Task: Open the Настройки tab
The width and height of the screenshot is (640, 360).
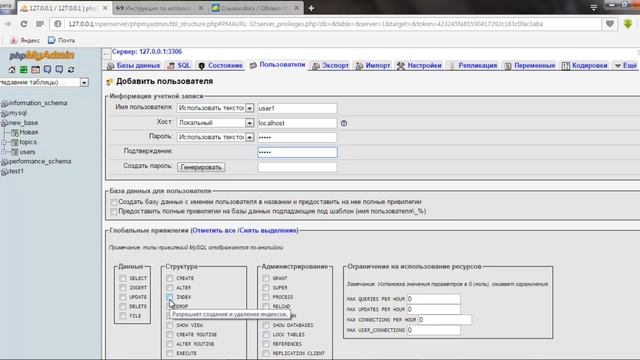Action: tap(419, 65)
